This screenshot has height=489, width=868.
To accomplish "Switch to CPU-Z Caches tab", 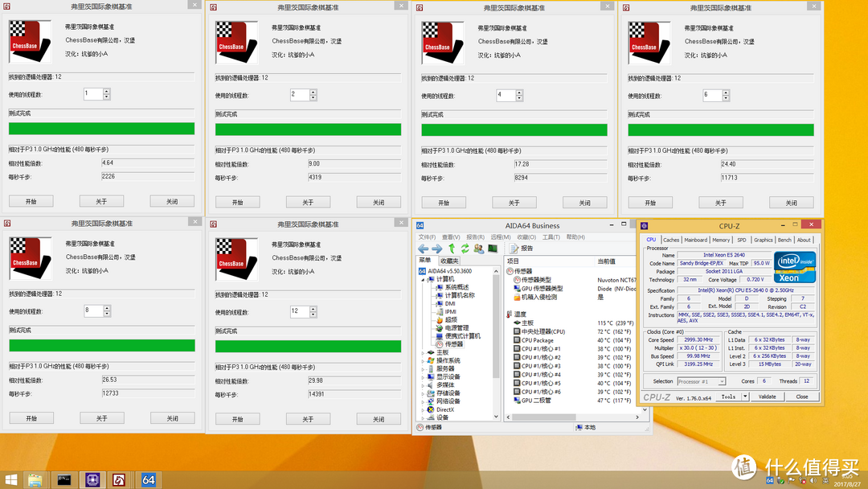I will [x=671, y=240].
